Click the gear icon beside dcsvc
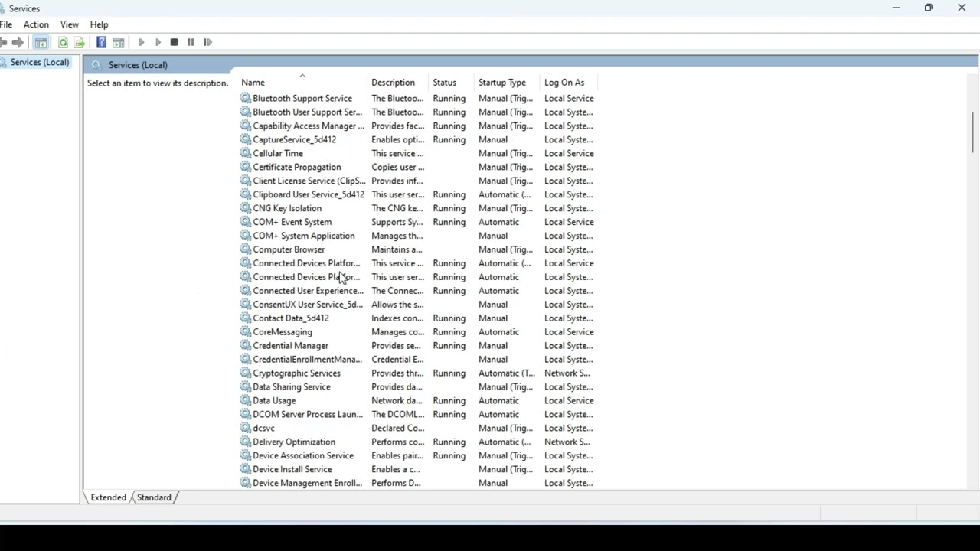 point(245,429)
